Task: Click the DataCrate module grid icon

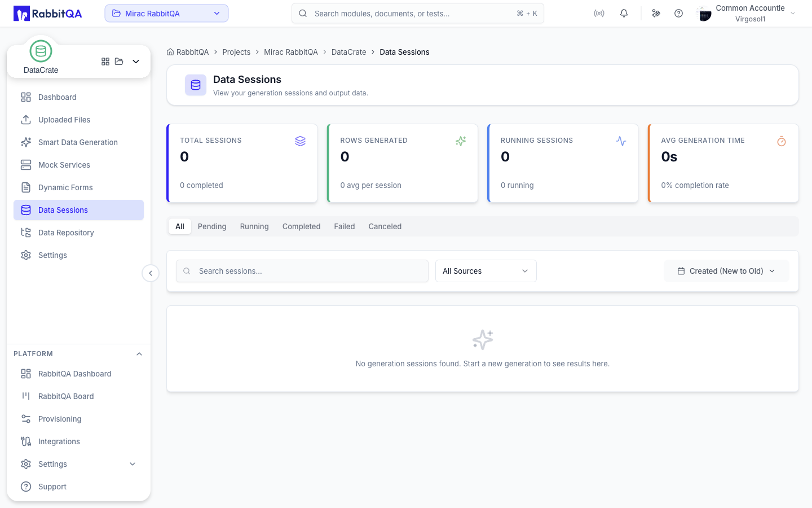Action: pos(105,62)
